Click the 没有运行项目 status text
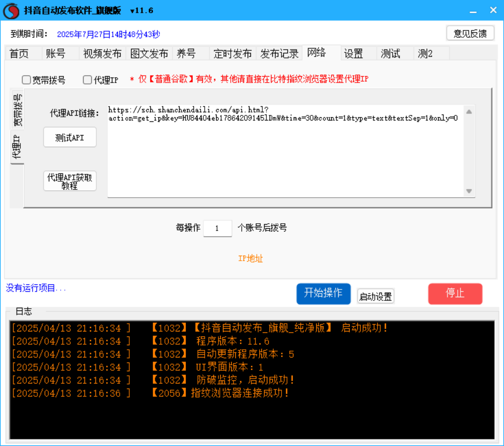This screenshot has height=446, width=504. [x=36, y=288]
